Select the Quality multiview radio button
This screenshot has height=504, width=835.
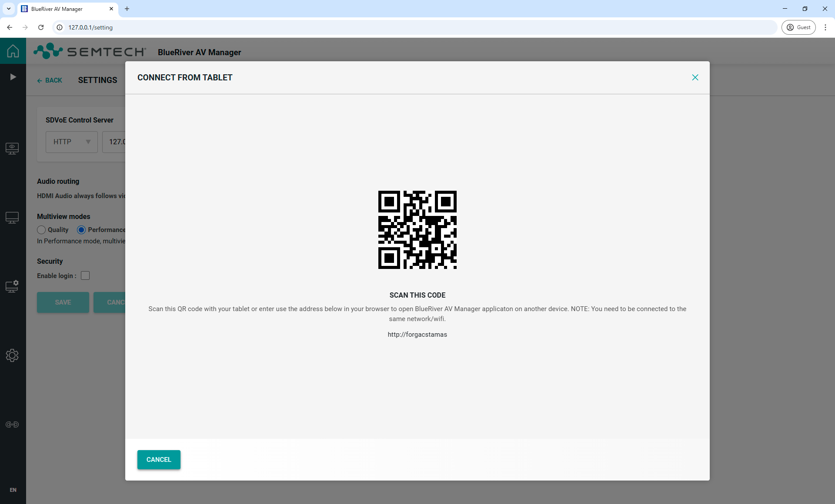41,230
